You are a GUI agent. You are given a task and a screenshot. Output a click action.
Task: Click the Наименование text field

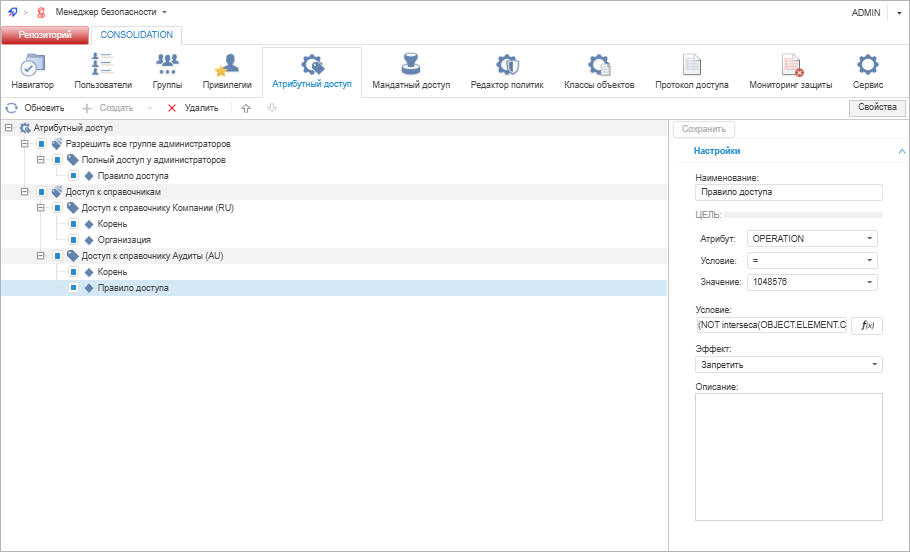tap(788, 192)
